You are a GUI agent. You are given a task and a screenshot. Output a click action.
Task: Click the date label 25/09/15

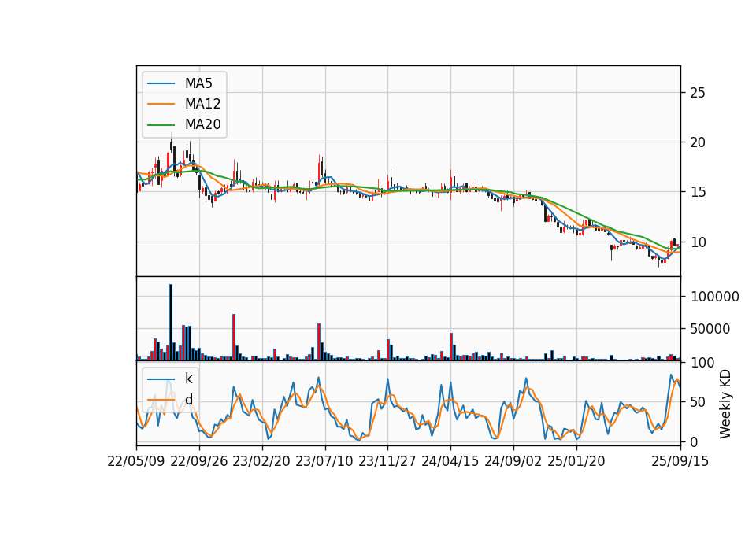(x=680, y=461)
